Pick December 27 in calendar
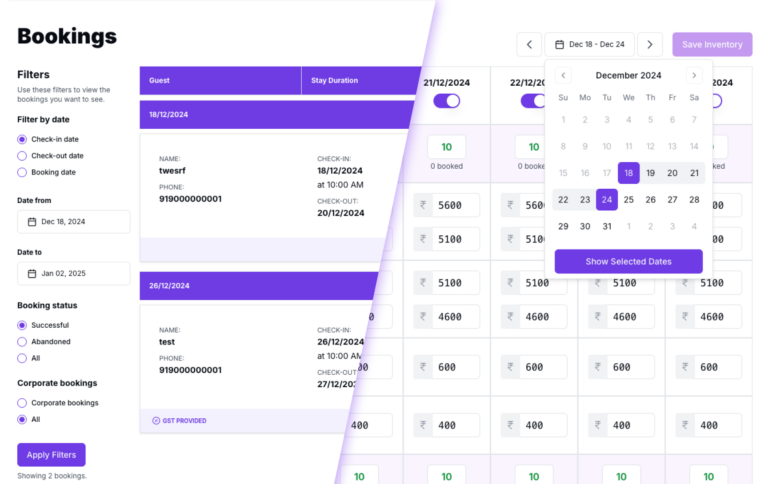This screenshot has width=768, height=484. coord(672,200)
